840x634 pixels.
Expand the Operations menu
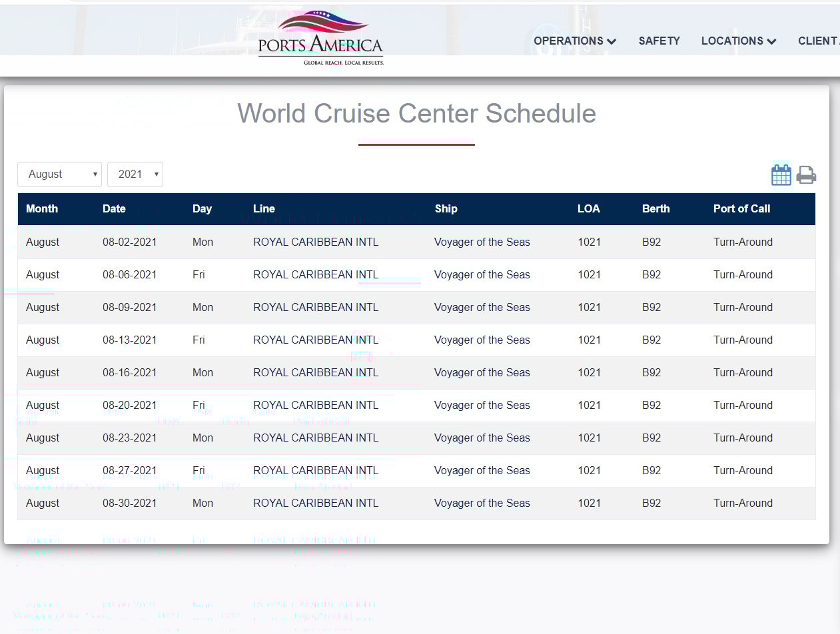pos(575,41)
